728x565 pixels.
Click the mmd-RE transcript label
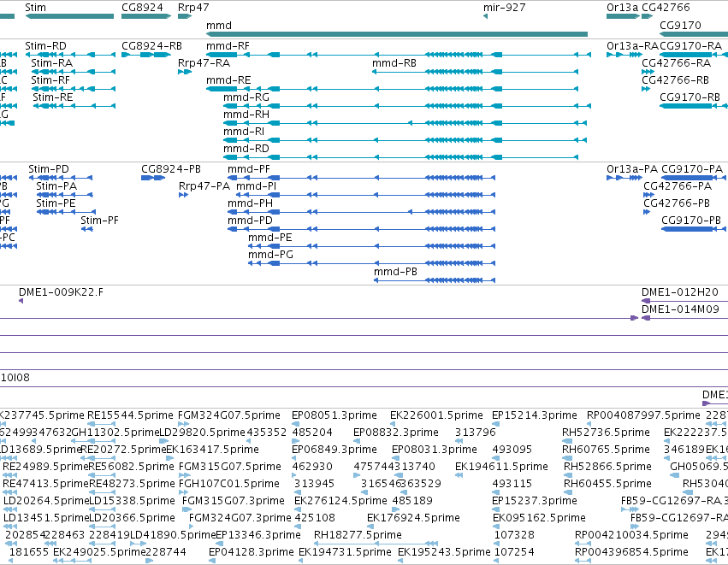[228, 80]
